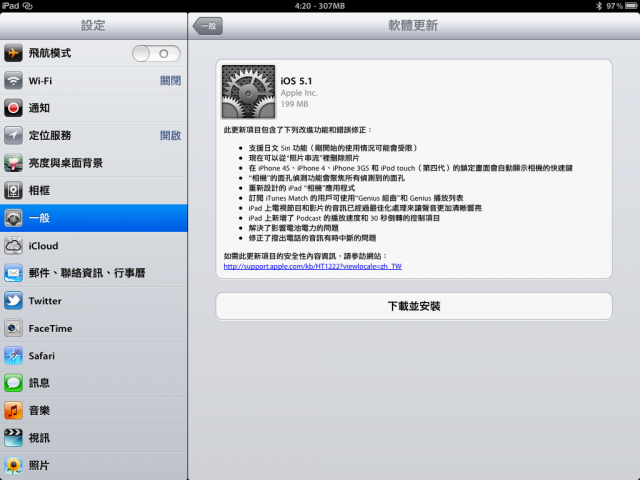Open the 視訊 settings row label
Screen dimensions: 640x480
click(39, 438)
